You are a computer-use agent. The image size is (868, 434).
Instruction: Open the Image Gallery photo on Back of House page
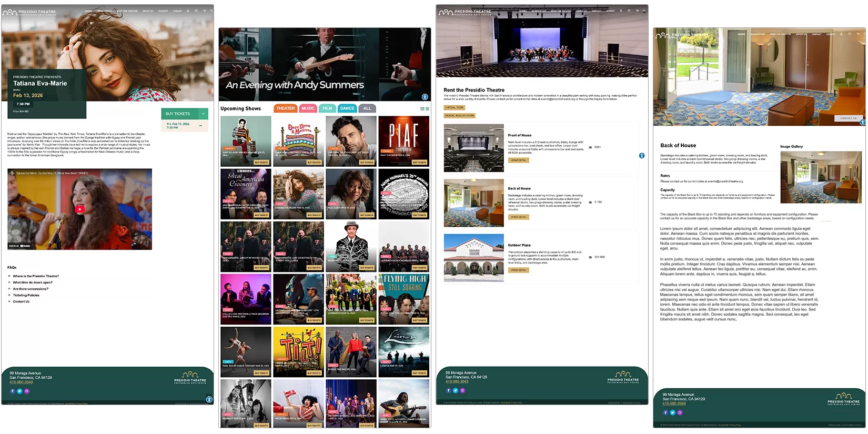(821, 177)
